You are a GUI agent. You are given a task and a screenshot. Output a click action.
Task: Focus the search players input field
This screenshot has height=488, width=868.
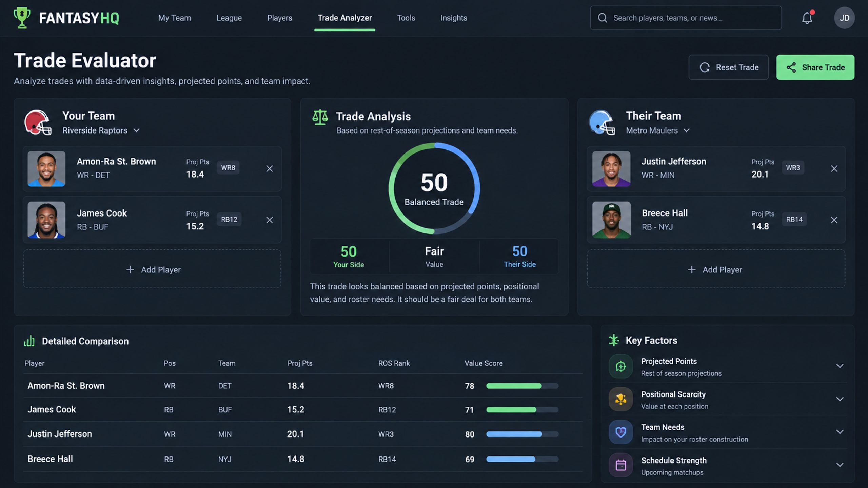[x=686, y=18]
